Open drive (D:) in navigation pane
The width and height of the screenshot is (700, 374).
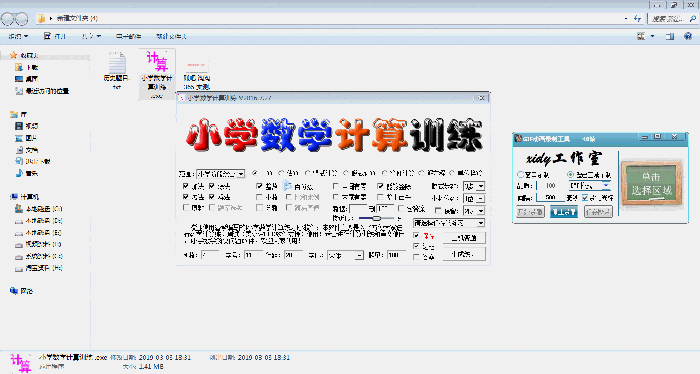point(38,221)
